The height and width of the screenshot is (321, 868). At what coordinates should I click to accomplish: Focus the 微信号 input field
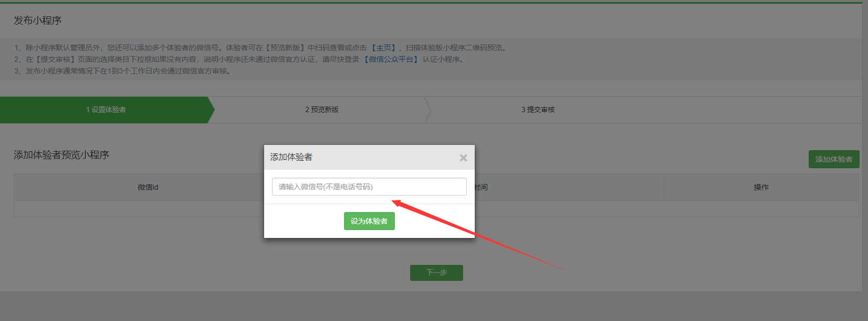[369, 187]
